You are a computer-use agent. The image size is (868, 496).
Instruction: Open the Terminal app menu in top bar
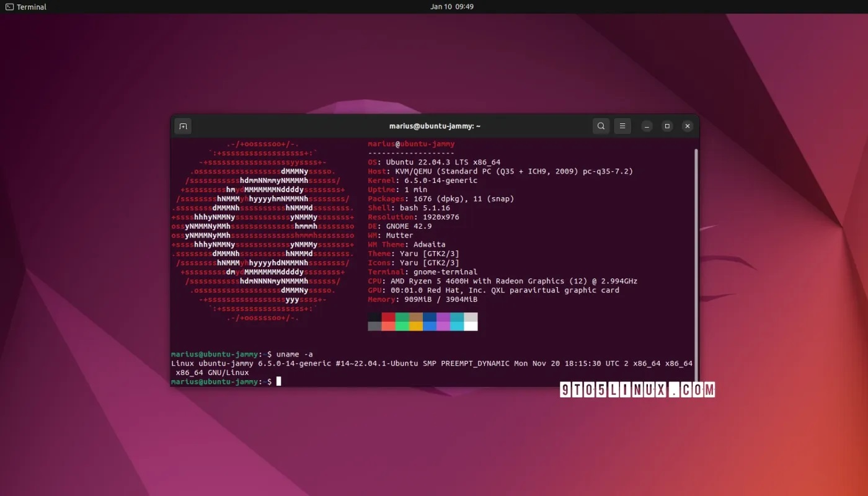(25, 7)
